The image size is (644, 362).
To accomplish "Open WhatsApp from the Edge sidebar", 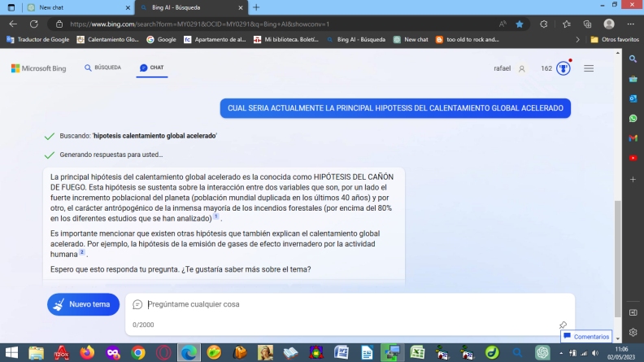I will (633, 118).
